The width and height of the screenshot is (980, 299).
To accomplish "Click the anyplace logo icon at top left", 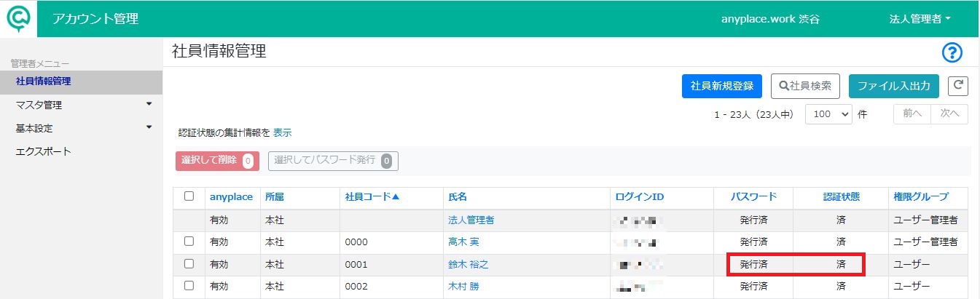I will 18,19.
